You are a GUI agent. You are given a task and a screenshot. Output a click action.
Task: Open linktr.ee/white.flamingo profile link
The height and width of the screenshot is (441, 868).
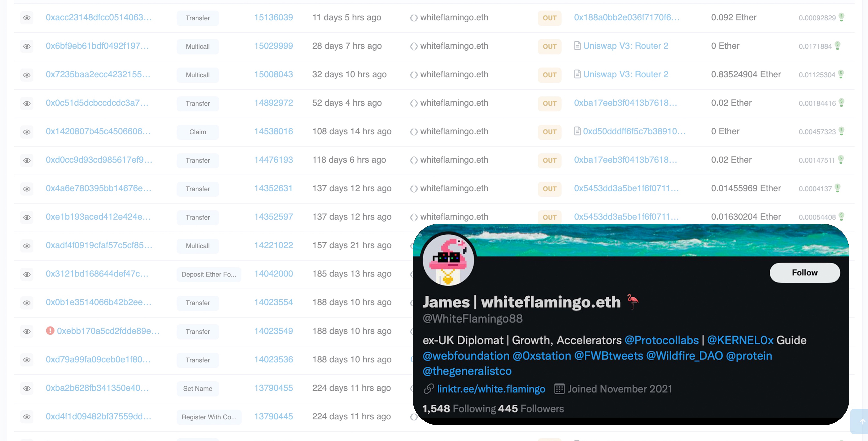coord(490,389)
